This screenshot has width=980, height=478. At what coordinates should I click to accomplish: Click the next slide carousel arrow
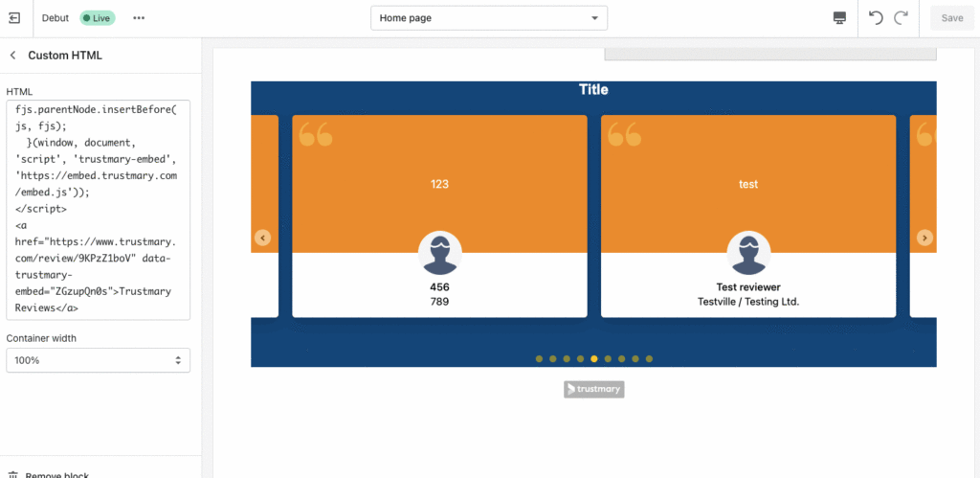click(924, 238)
